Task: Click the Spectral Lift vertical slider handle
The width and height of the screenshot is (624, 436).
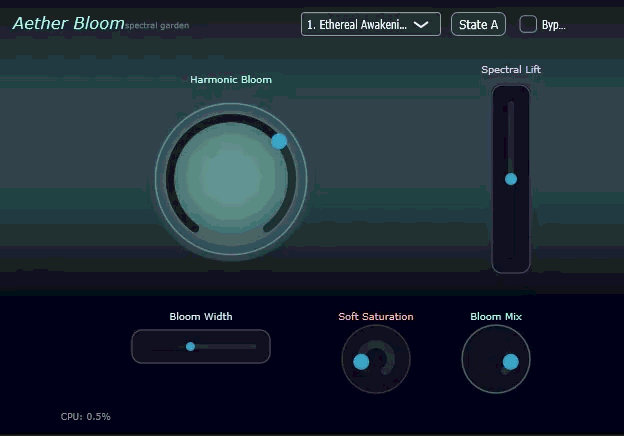Action: [511, 179]
